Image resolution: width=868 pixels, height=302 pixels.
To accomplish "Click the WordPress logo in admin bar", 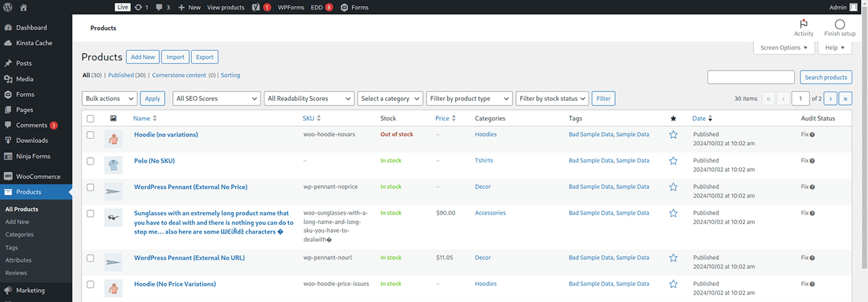I will point(7,7).
